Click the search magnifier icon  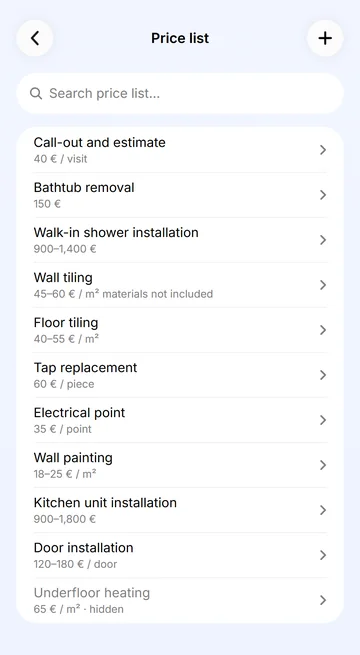[x=36, y=94]
